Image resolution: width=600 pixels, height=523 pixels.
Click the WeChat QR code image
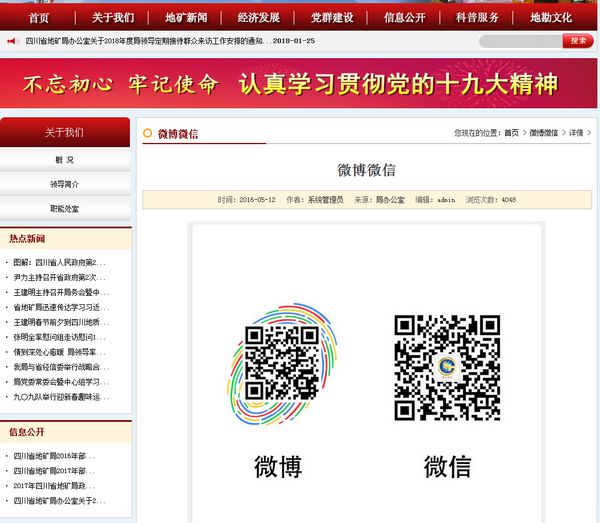(x=447, y=368)
